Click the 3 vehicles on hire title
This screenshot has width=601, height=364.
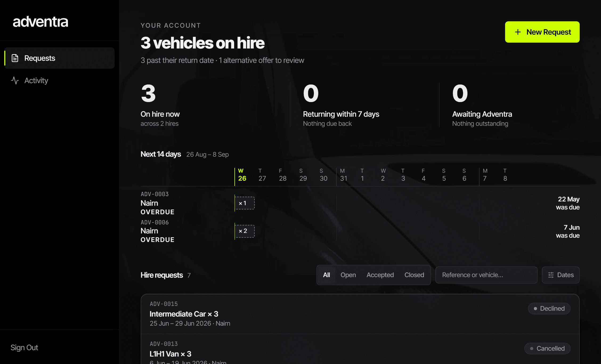point(202,43)
